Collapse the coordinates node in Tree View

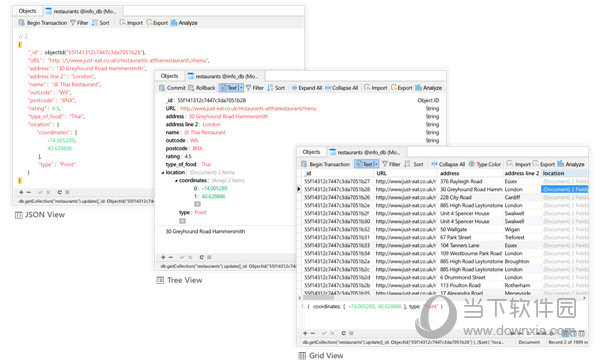pos(176,181)
